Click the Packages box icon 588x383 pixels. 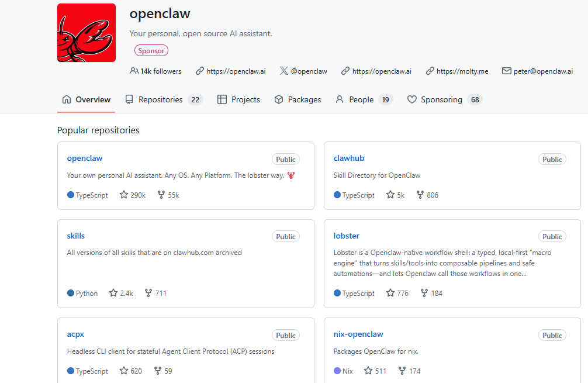tap(278, 99)
